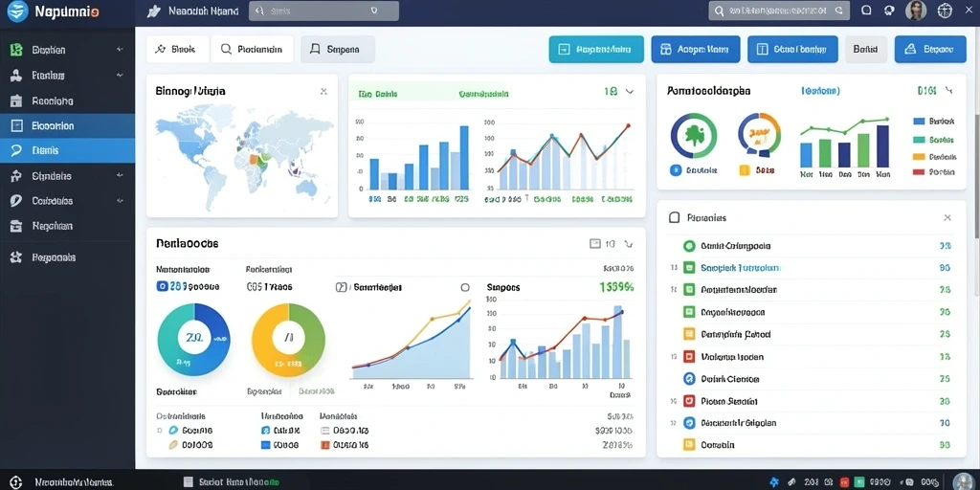Open the user avatar profile picture
The height and width of the screenshot is (490, 980).
[916, 11]
